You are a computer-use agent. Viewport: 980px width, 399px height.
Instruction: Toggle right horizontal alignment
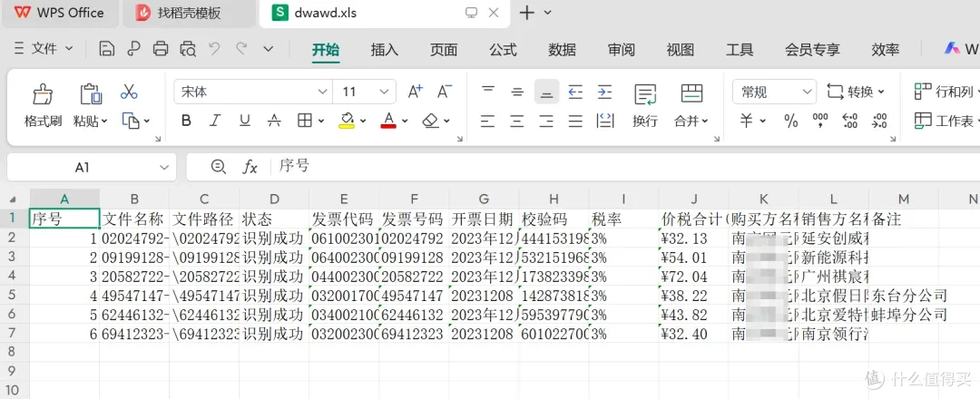click(x=546, y=121)
